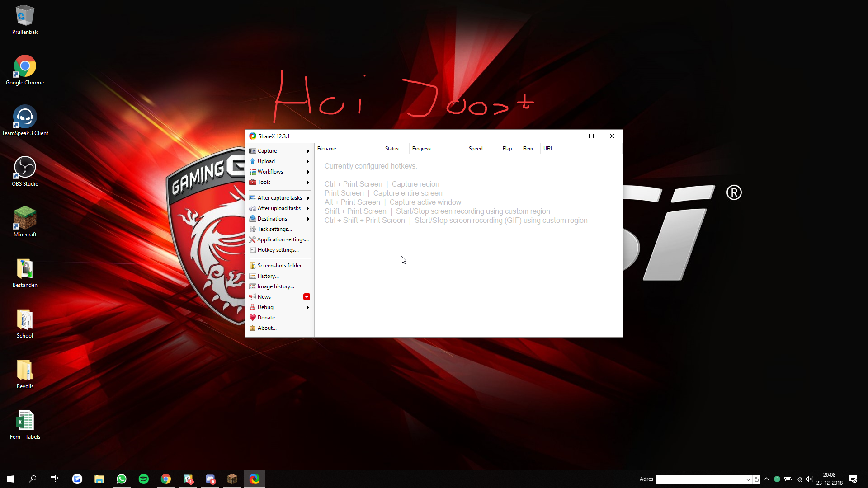This screenshot has width=868, height=488.
Task: Click the Filename column header
Action: pyautogui.click(x=326, y=149)
